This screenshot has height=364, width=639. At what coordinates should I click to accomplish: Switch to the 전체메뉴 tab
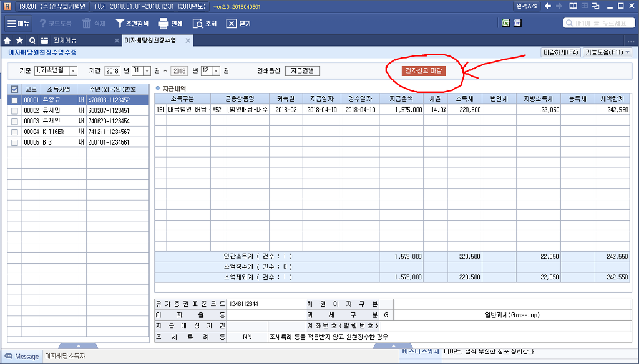(65, 41)
